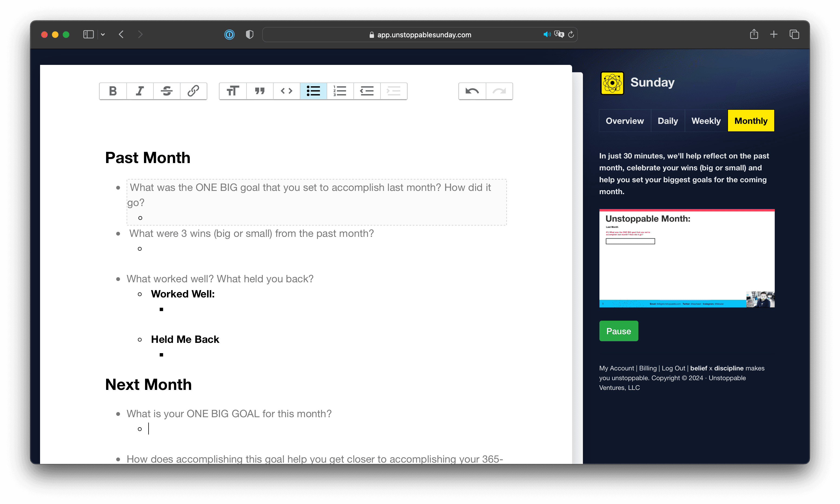Open the privacy report shield
The height and width of the screenshot is (504, 840).
(x=250, y=34)
